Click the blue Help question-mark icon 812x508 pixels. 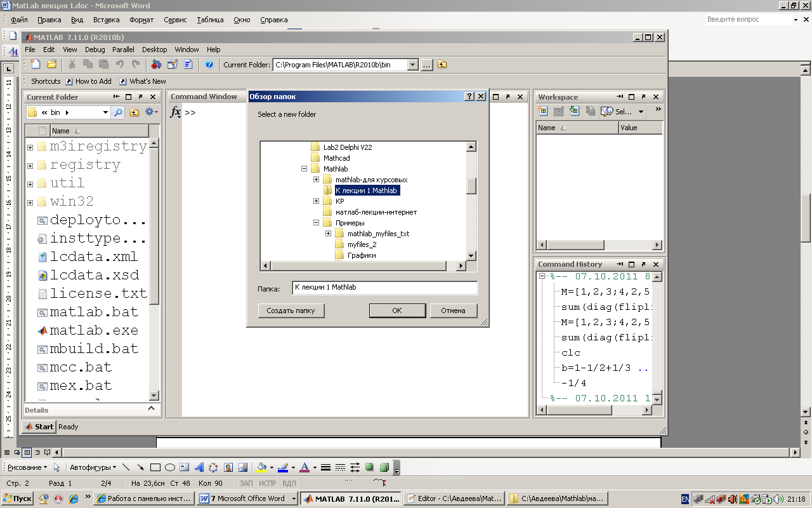click(209, 64)
